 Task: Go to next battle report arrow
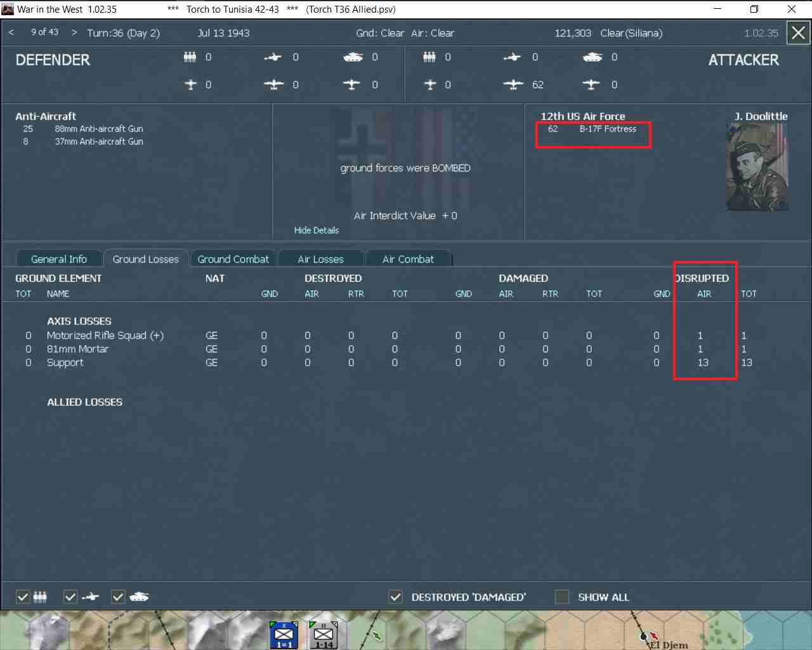point(74,32)
